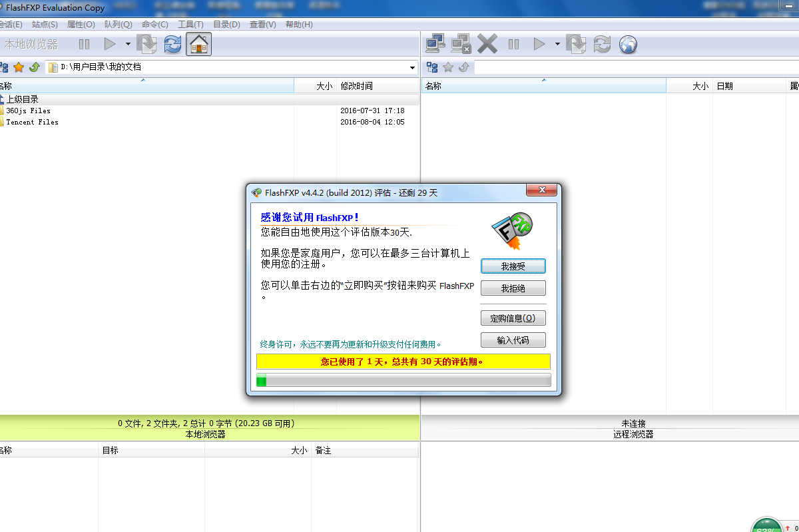799x532 pixels.
Task: Click the remote pane up-directory arrow
Action: (463, 67)
